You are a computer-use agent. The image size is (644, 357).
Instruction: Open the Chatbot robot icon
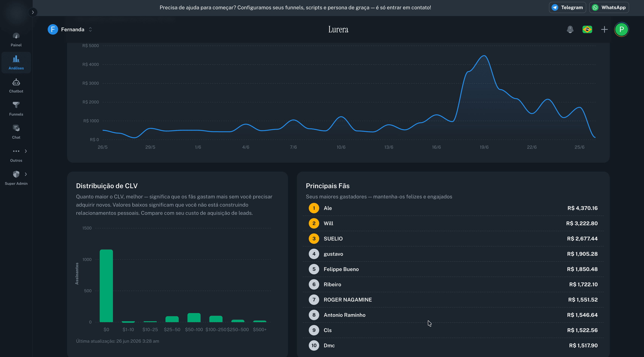[16, 82]
